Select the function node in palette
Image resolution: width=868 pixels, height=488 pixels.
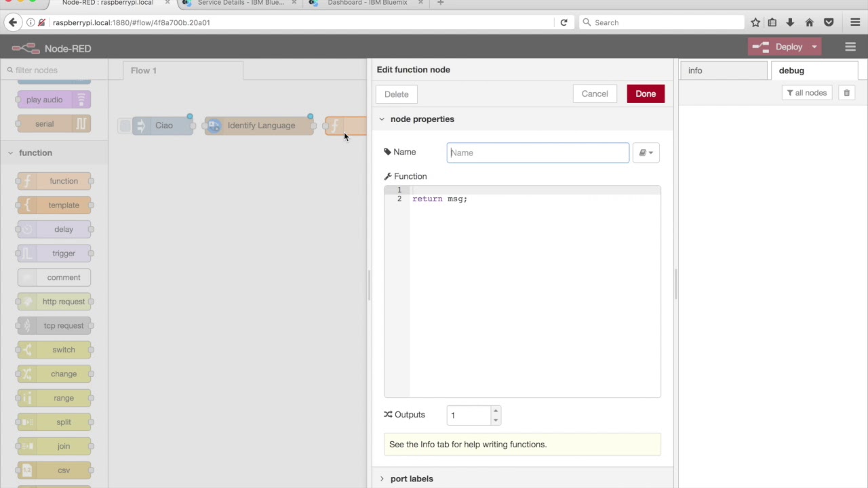click(54, 181)
